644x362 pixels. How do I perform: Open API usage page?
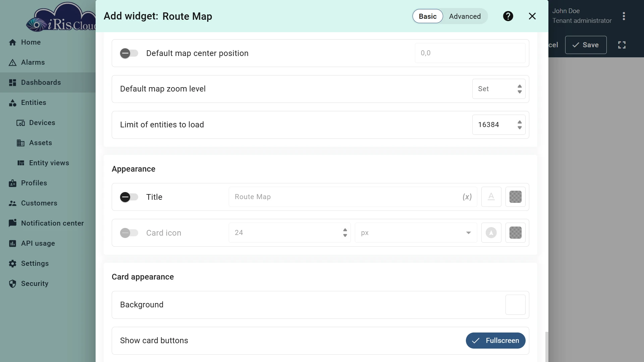pos(48,243)
